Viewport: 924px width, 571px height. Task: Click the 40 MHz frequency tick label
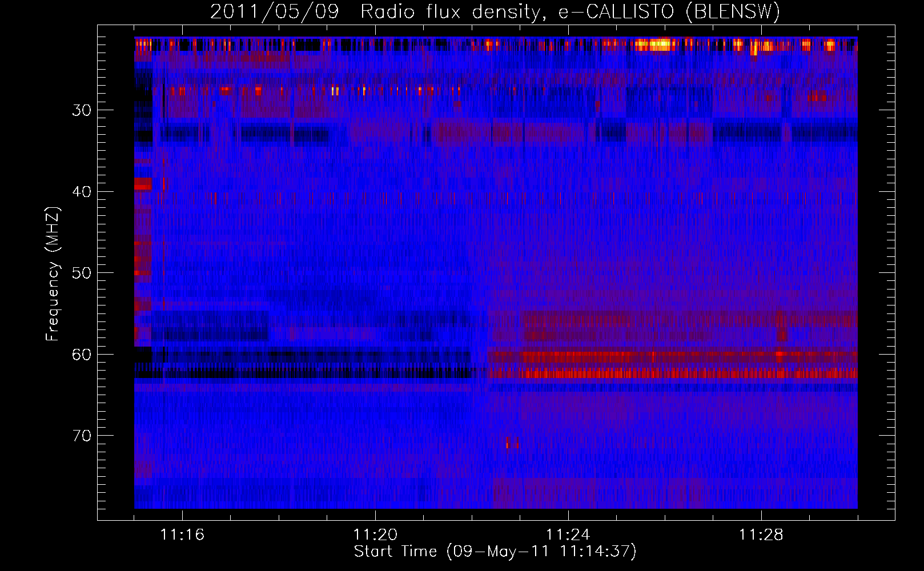coord(82,192)
